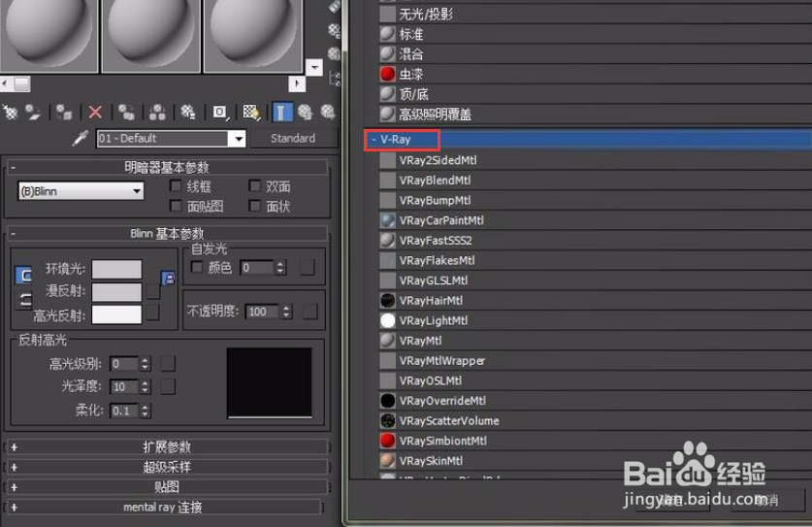Screen dimensions: 812x527
Task: Collapse the V-Ray category
Action: coord(374,140)
